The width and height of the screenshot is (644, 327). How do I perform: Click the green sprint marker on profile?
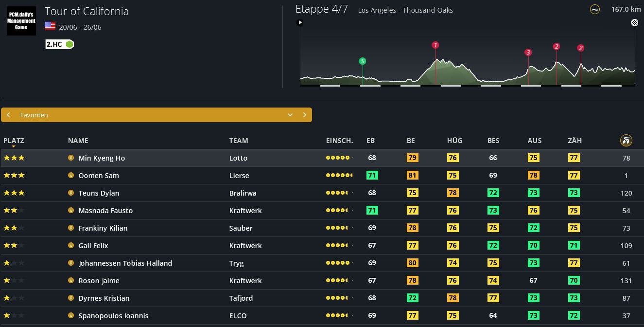[362, 61]
